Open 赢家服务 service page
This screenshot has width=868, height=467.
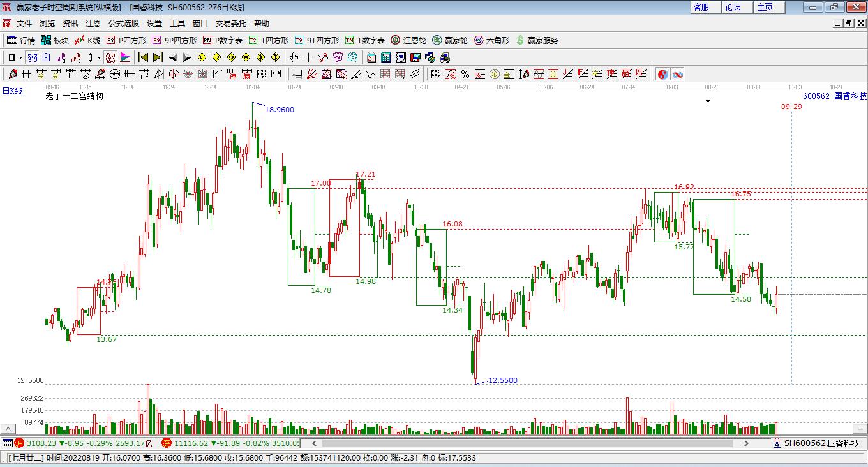pyautogui.click(x=537, y=40)
